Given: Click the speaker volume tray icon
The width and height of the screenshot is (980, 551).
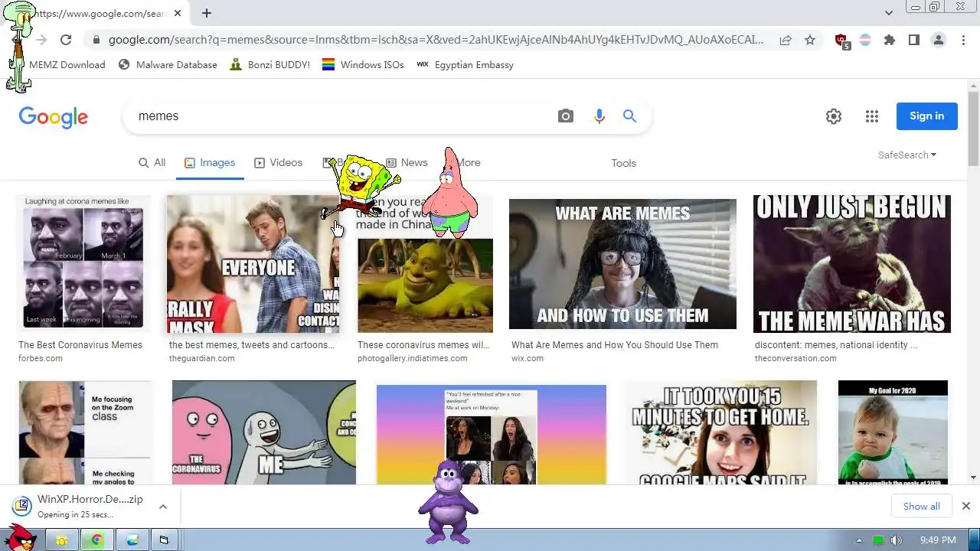Looking at the screenshot, I should coord(896,540).
